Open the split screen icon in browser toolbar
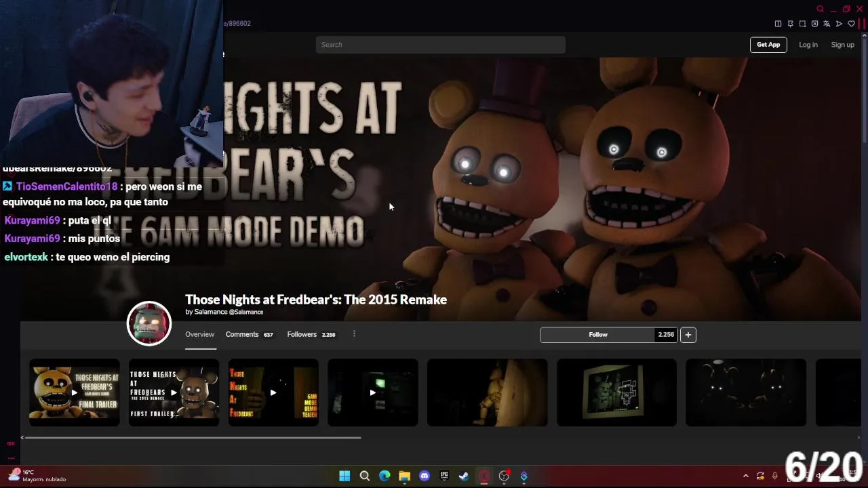The height and width of the screenshot is (488, 868). point(778,24)
